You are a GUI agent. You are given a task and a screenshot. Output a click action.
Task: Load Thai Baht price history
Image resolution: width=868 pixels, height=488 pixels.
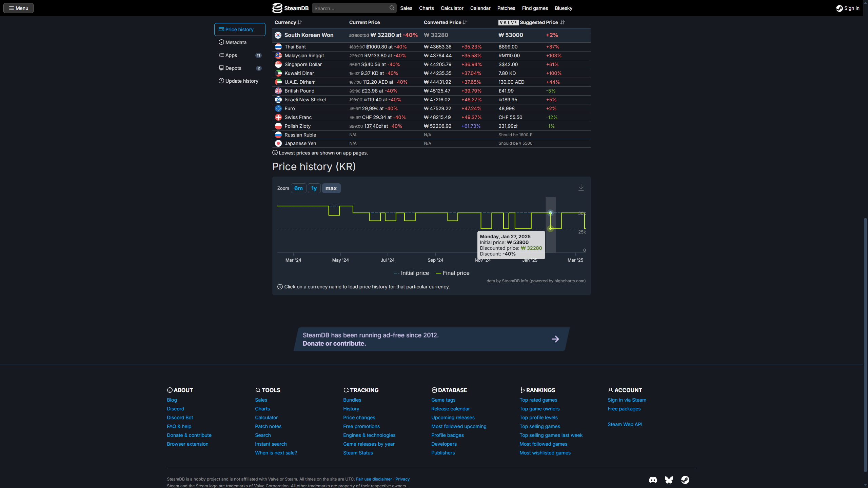coord(295,47)
